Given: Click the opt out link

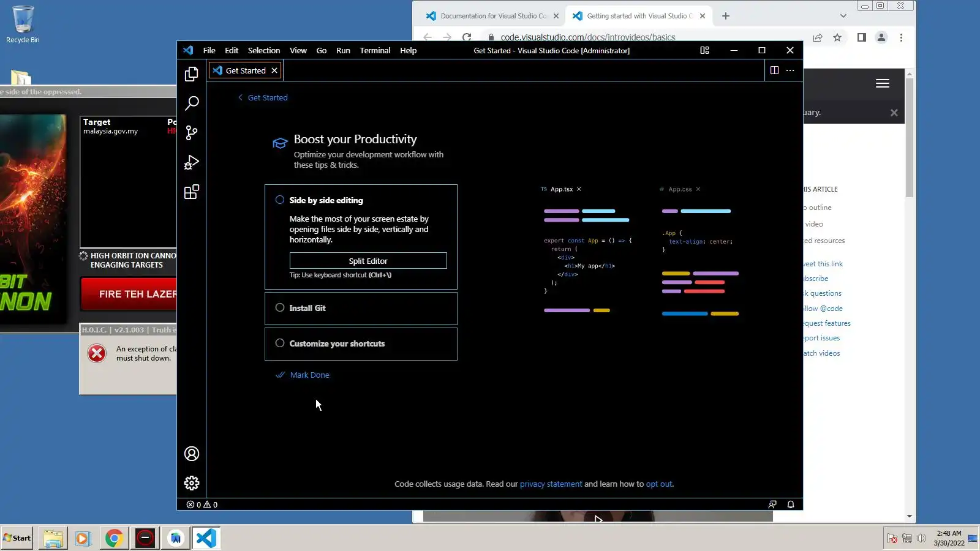Looking at the screenshot, I should (659, 484).
